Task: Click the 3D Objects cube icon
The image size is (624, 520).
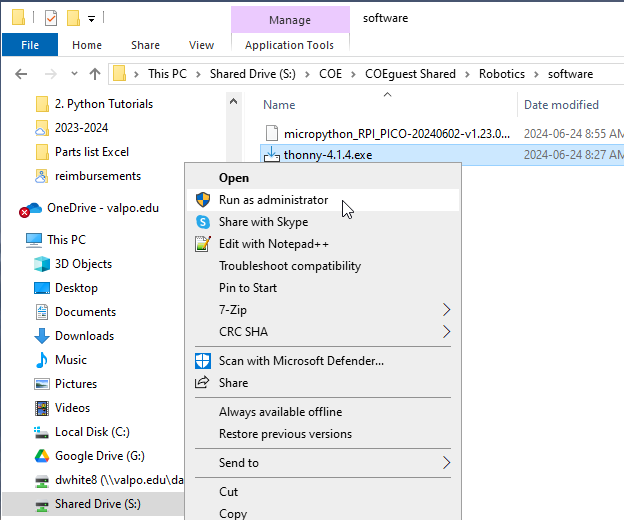Action: [42, 264]
